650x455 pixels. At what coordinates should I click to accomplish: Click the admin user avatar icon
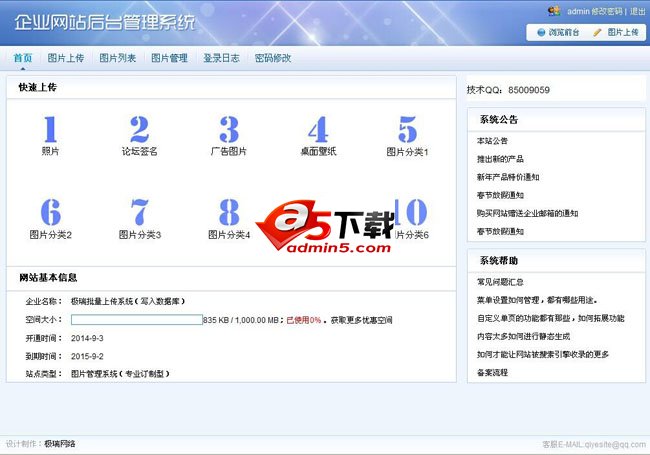[x=554, y=11]
